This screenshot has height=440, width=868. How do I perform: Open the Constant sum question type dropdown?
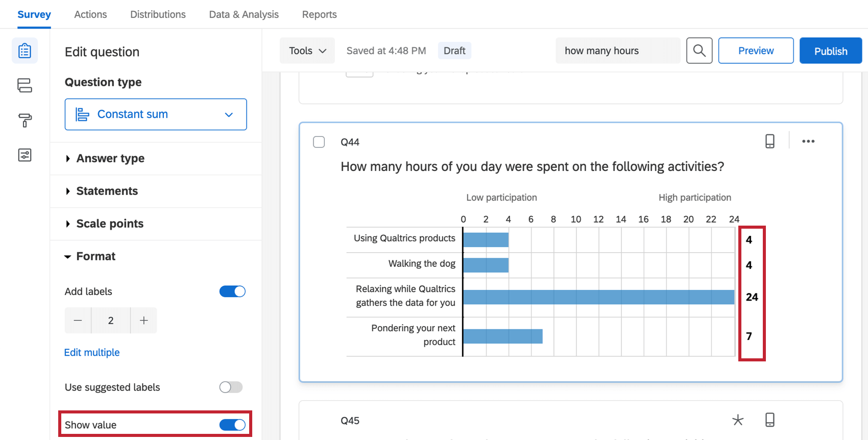pos(156,114)
